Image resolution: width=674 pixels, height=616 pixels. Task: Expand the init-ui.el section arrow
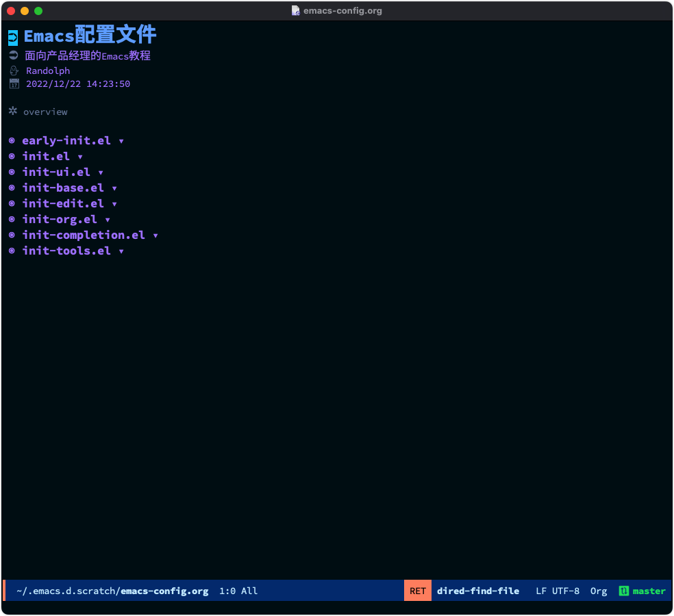[101, 172]
